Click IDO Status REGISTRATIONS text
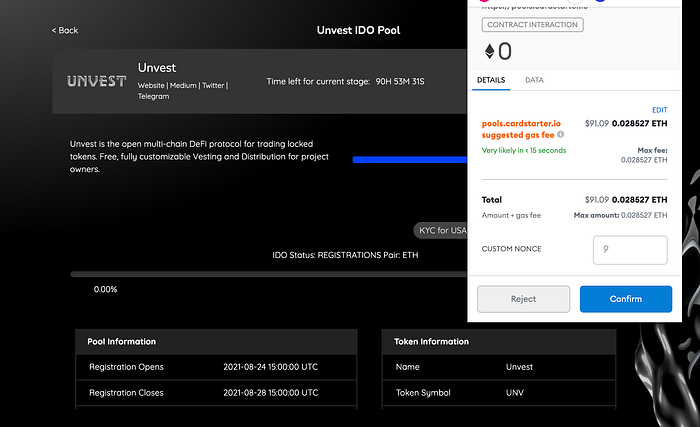Image resolution: width=700 pixels, height=427 pixels. tap(327, 255)
